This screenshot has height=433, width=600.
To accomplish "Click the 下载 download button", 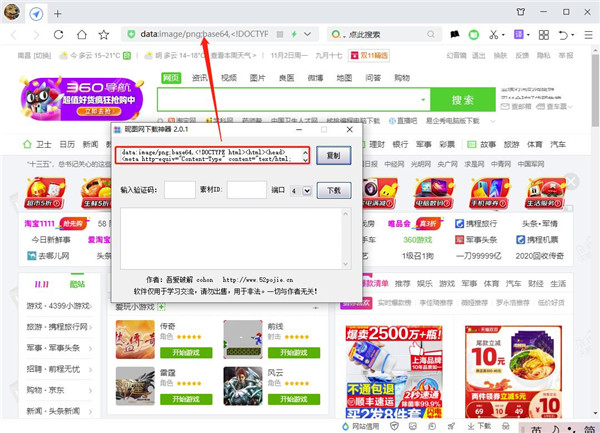I will [x=334, y=190].
